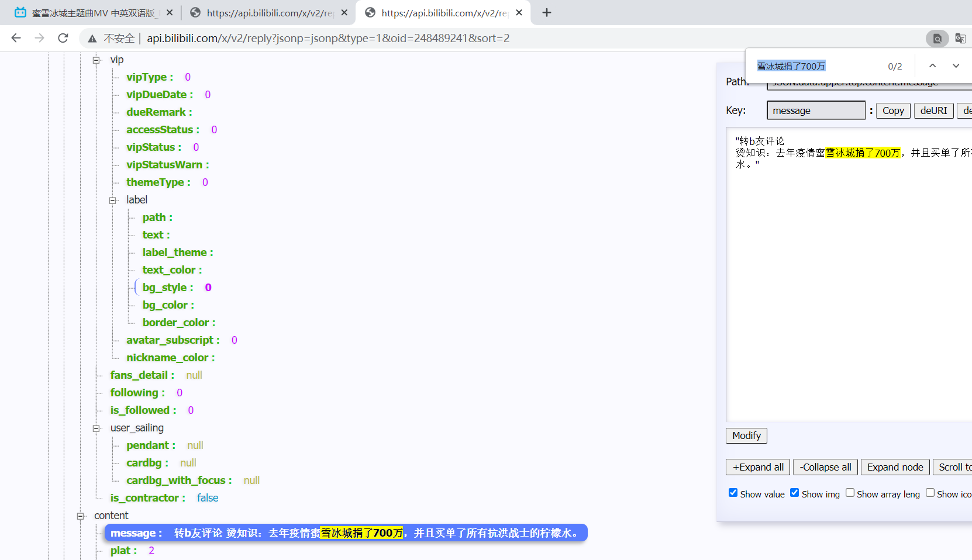Toggle the Show value checkbox
Image resolution: width=972 pixels, height=560 pixels.
[733, 493]
